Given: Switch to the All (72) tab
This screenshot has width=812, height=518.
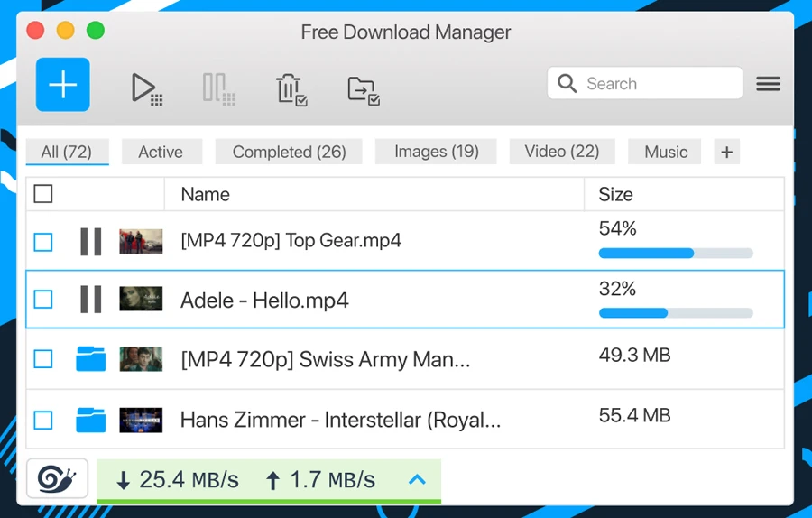Looking at the screenshot, I should (x=67, y=152).
